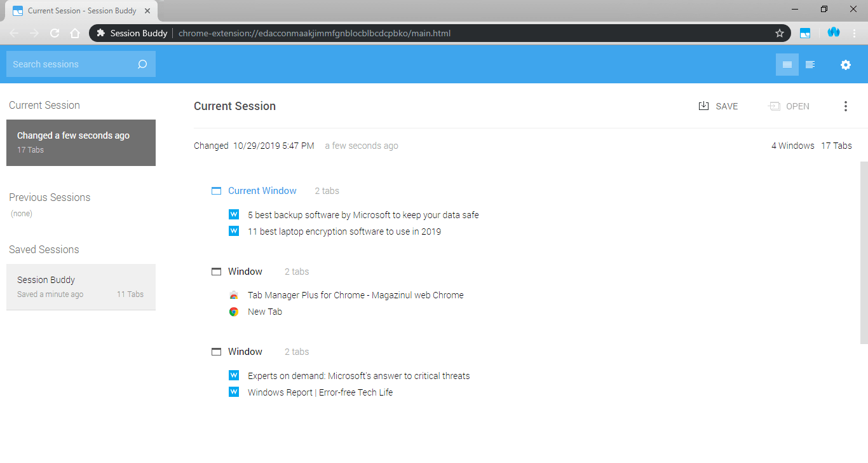Click the Session Buddy extension toolbar icon
Image resolution: width=868 pixels, height=463 pixels.
(x=805, y=33)
